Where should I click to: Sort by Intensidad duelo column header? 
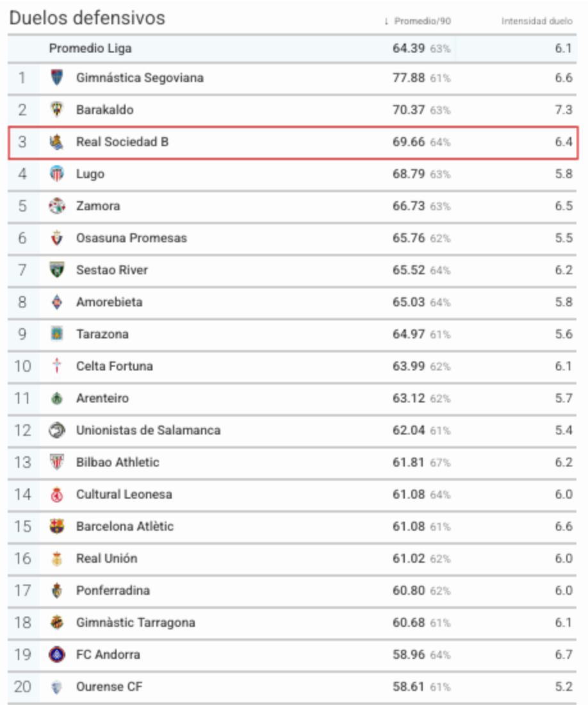tap(537, 21)
